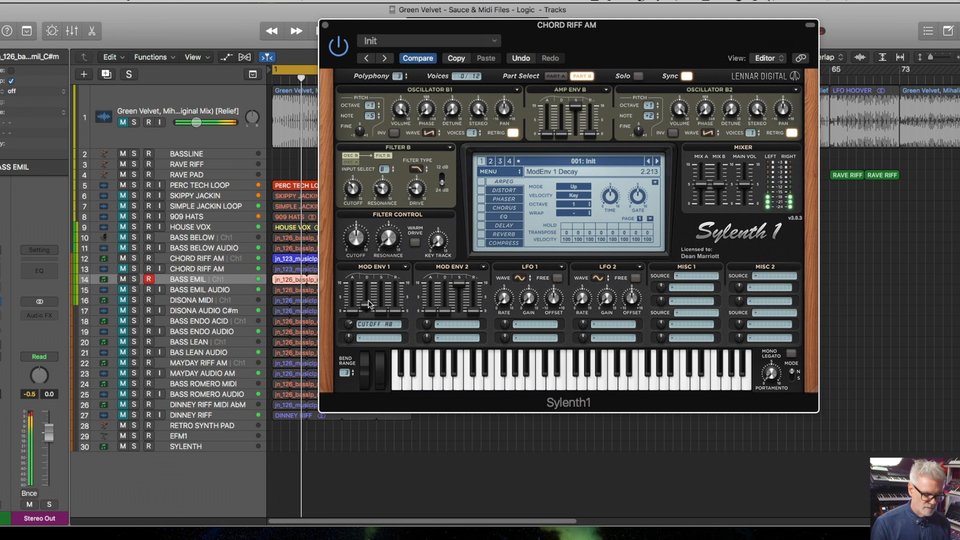
Task: Click the Lennar Digital logo icon
Action: point(795,76)
